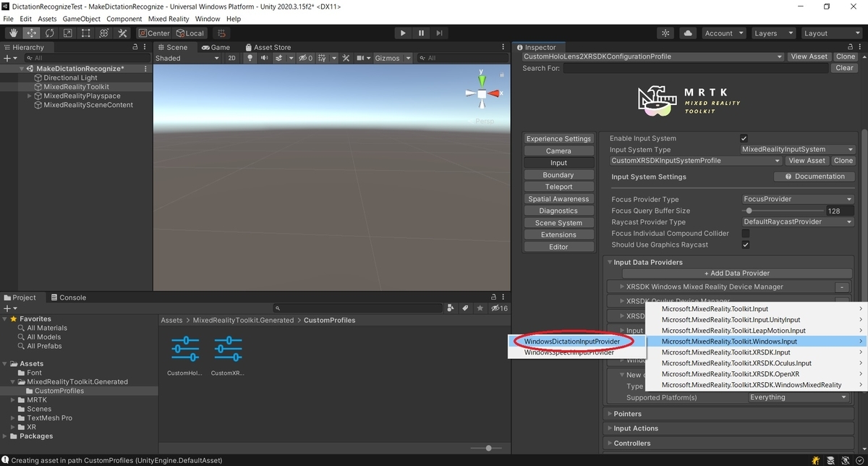Choose Microsoft.MixedReality.Toolkit.Input.UnityInput entry

[x=756, y=320]
